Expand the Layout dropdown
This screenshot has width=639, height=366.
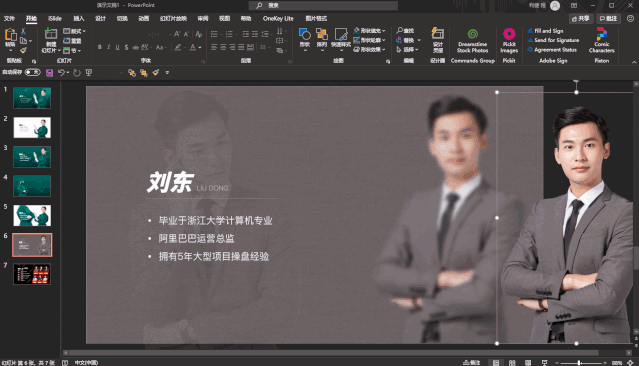75,31
